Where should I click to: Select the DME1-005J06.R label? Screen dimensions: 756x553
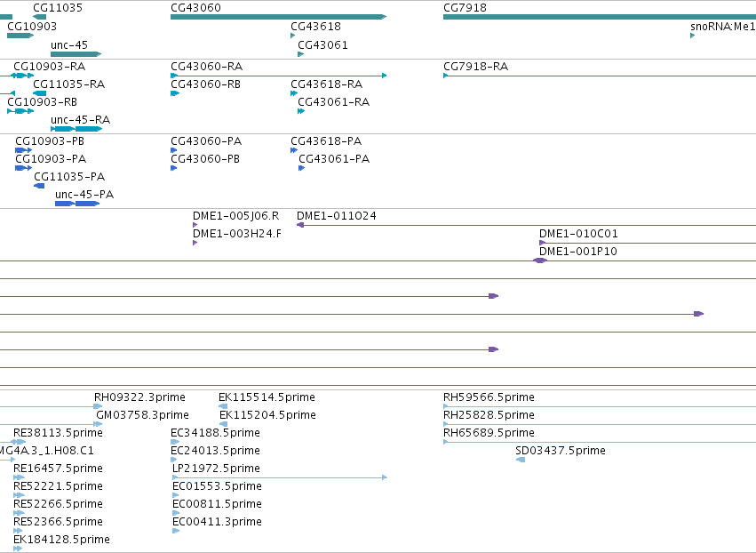tap(235, 216)
